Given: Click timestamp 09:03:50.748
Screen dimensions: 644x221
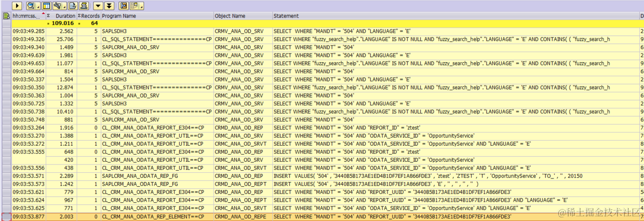Looking at the screenshot, I should pyautogui.click(x=29, y=120).
